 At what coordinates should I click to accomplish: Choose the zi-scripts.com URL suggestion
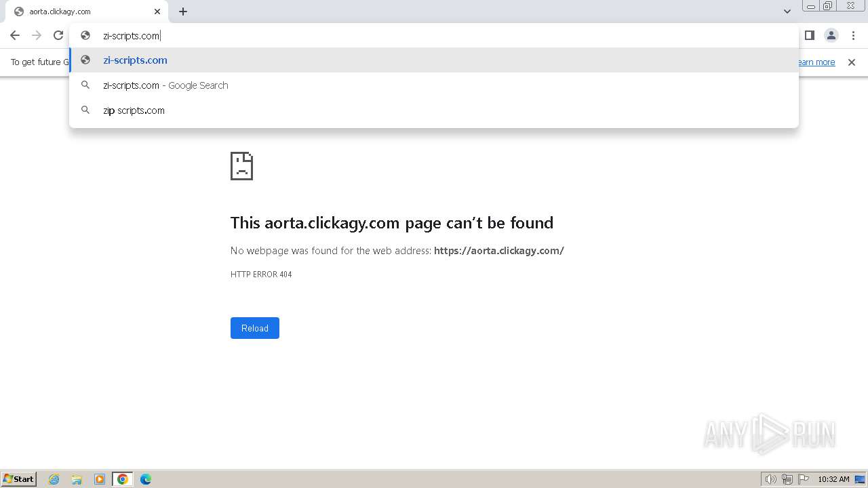click(434, 60)
